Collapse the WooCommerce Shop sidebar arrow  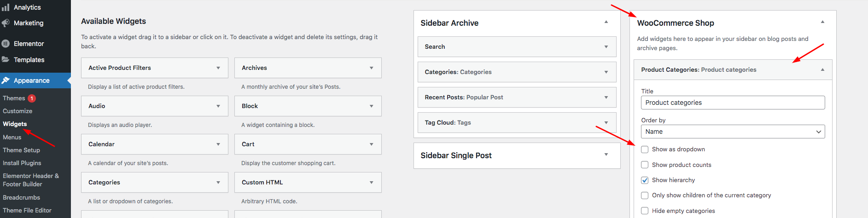[822, 22]
